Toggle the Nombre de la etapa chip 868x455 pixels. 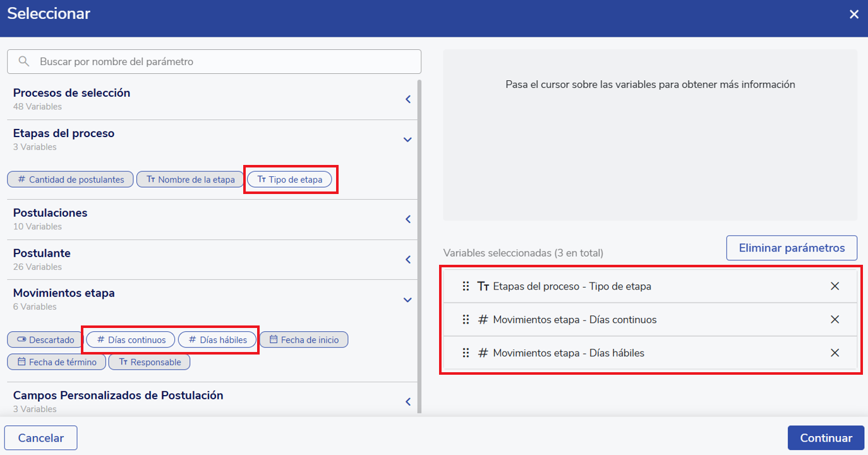pyautogui.click(x=190, y=179)
